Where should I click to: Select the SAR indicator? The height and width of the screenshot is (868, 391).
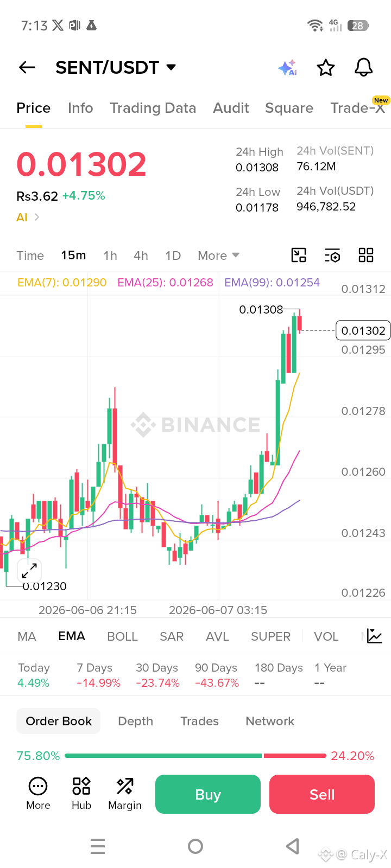(x=172, y=636)
